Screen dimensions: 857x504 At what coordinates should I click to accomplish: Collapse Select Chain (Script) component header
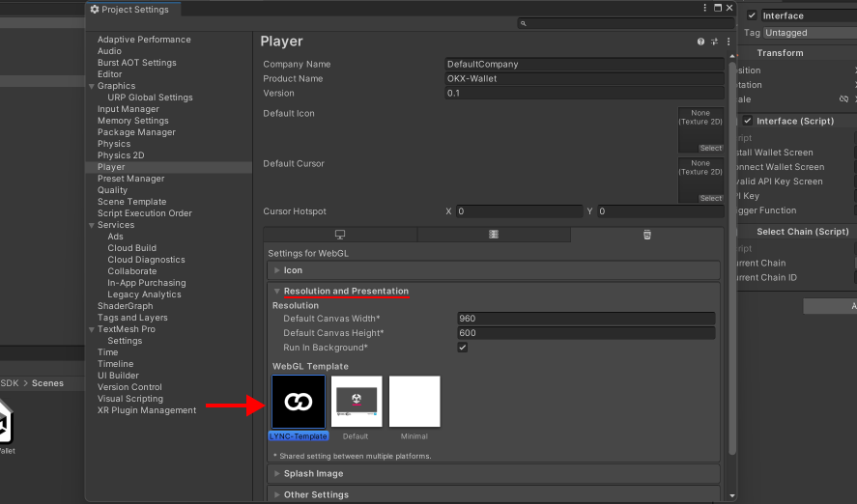coord(802,232)
